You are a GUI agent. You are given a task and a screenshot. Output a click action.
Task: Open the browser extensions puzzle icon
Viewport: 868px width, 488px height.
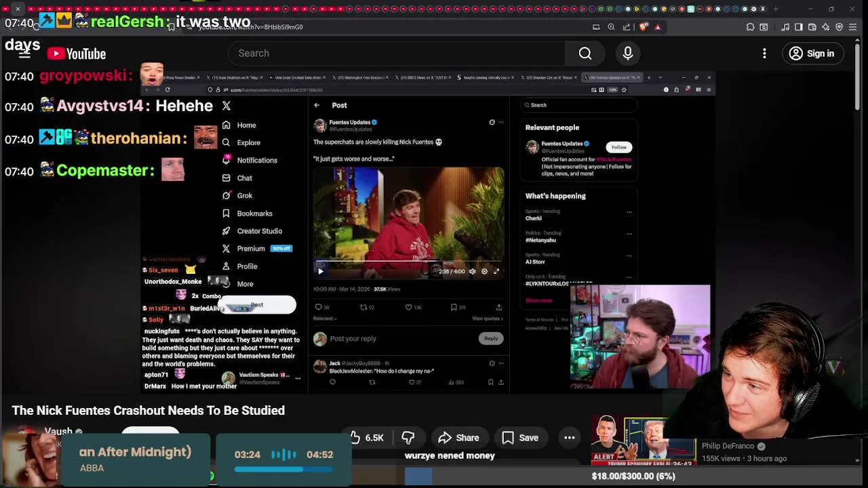750,27
